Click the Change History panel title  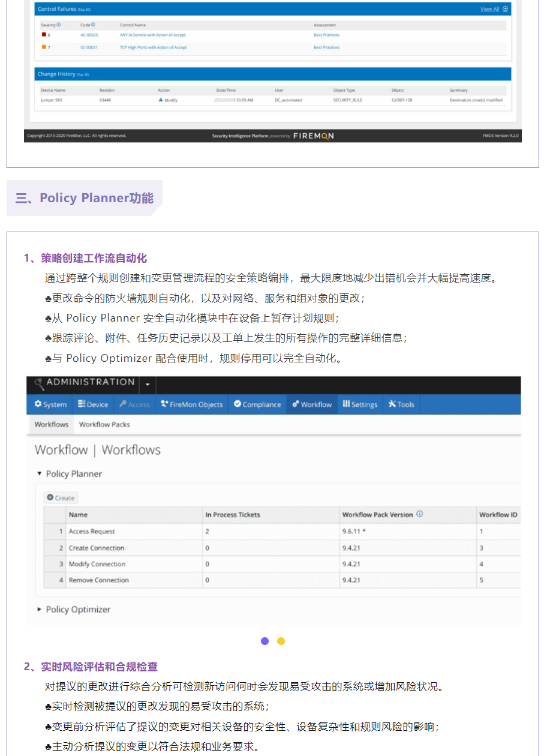pyautogui.click(x=56, y=74)
